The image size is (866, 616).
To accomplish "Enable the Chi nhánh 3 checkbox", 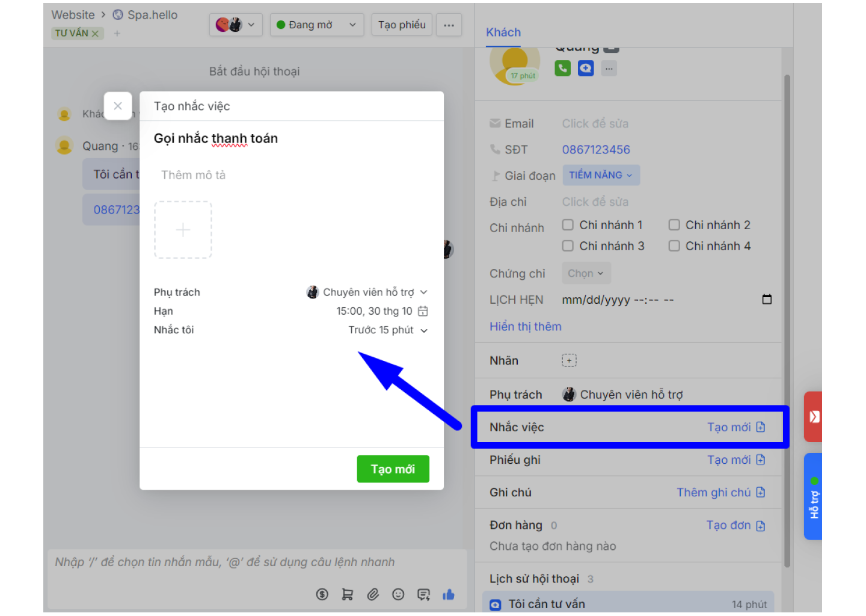I will pyautogui.click(x=568, y=246).
